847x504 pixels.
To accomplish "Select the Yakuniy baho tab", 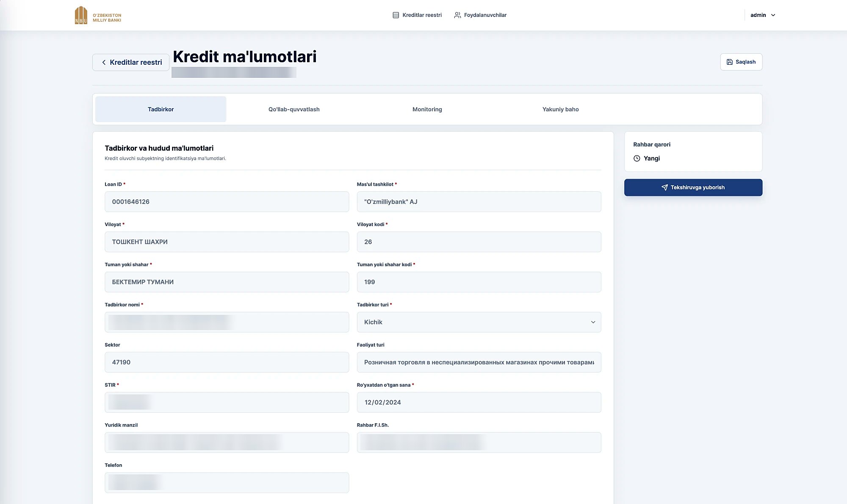I will [x=560, y=109].
